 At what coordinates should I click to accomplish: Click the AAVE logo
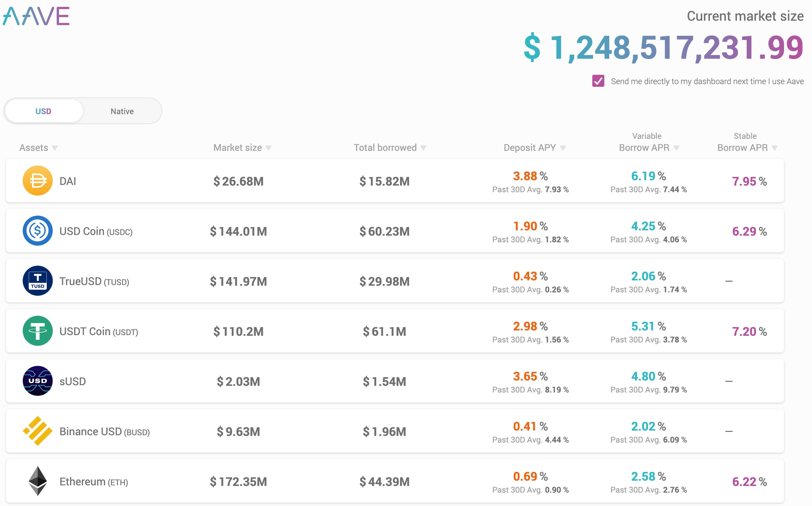36,16
